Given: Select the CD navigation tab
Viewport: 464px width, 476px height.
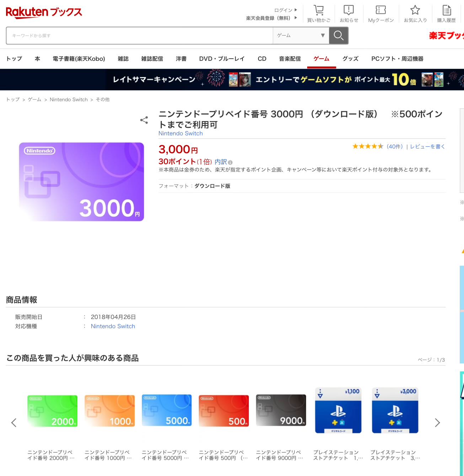Looking at the screenshot, I should click(x=262, y=59).
